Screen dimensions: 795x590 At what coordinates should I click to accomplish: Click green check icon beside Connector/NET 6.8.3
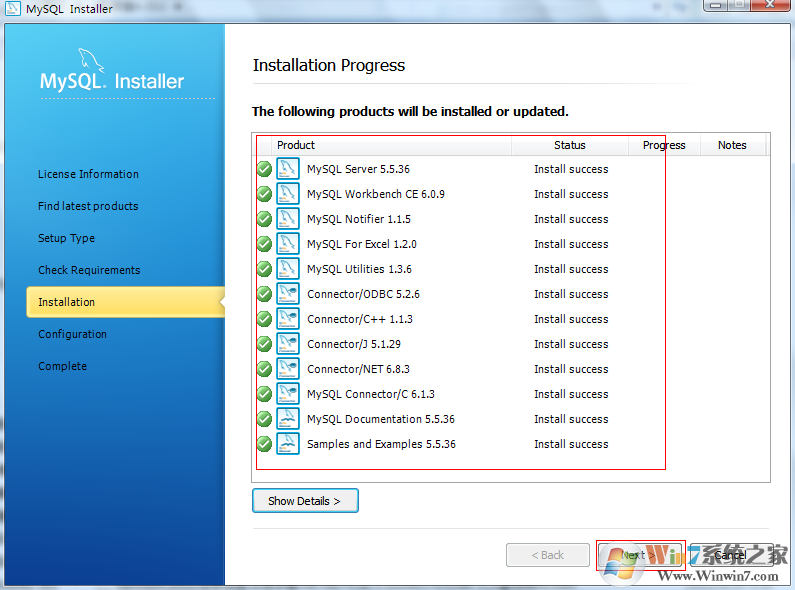(264, 369)
